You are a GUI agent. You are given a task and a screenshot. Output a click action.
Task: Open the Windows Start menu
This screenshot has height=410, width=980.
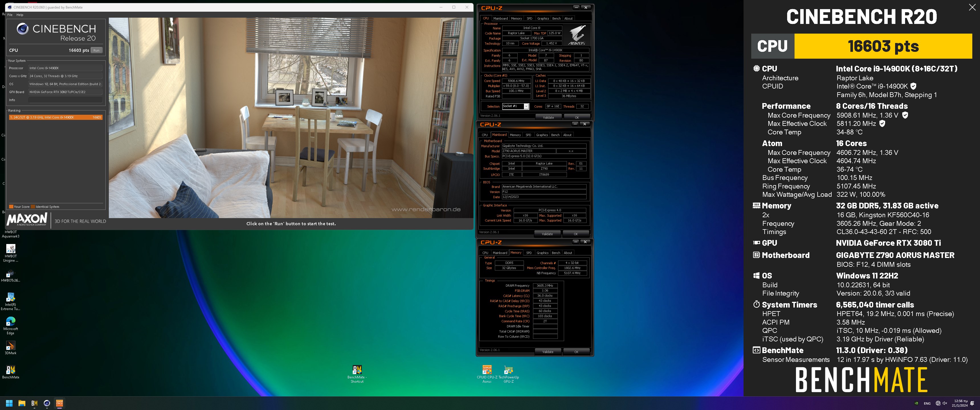9,403
